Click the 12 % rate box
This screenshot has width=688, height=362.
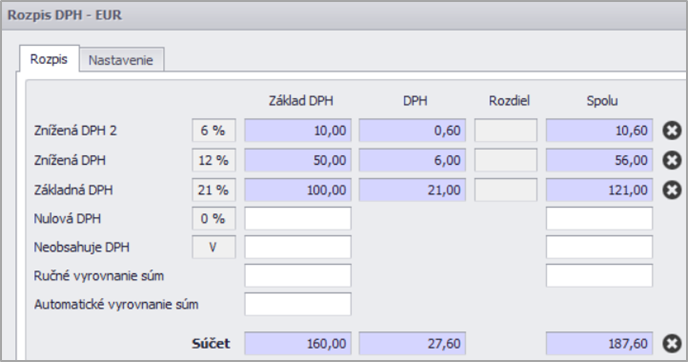(214, 160)
